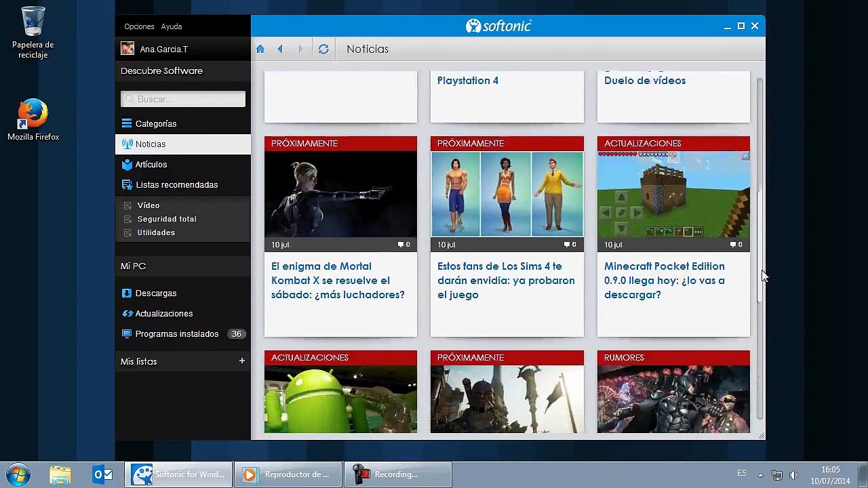Open the Categorías list icon

tap(127, 123)
